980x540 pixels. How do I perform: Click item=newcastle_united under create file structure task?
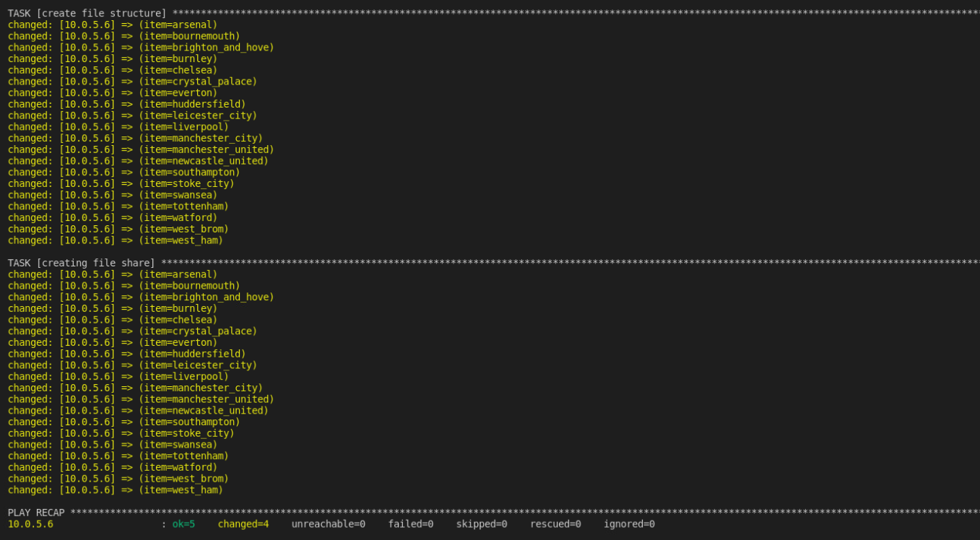point(204,161)
